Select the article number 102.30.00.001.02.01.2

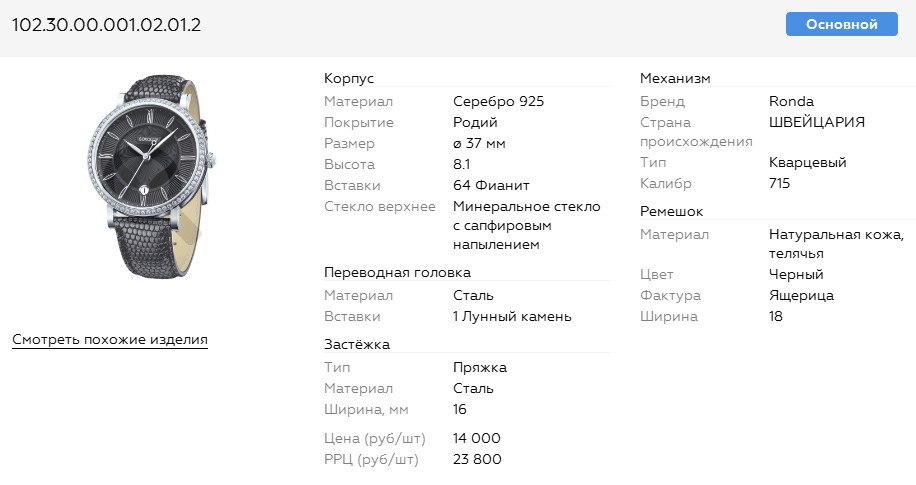107,25
